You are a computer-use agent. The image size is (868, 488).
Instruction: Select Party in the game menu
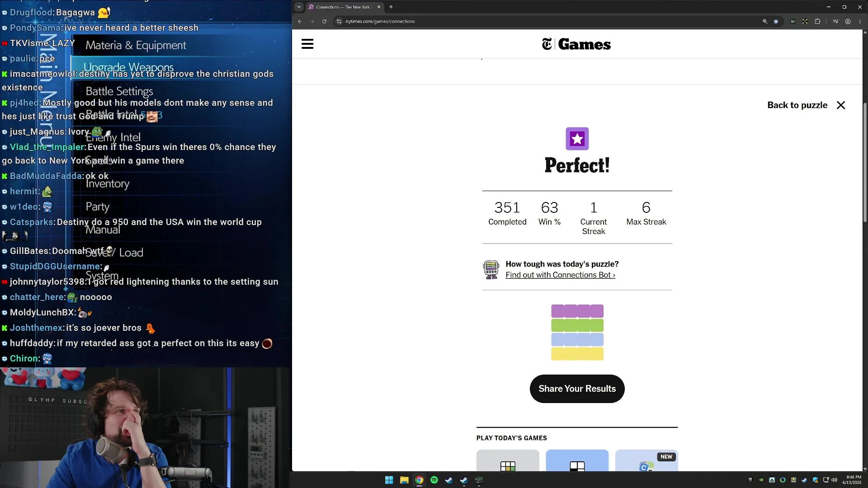tap(98, 207)
